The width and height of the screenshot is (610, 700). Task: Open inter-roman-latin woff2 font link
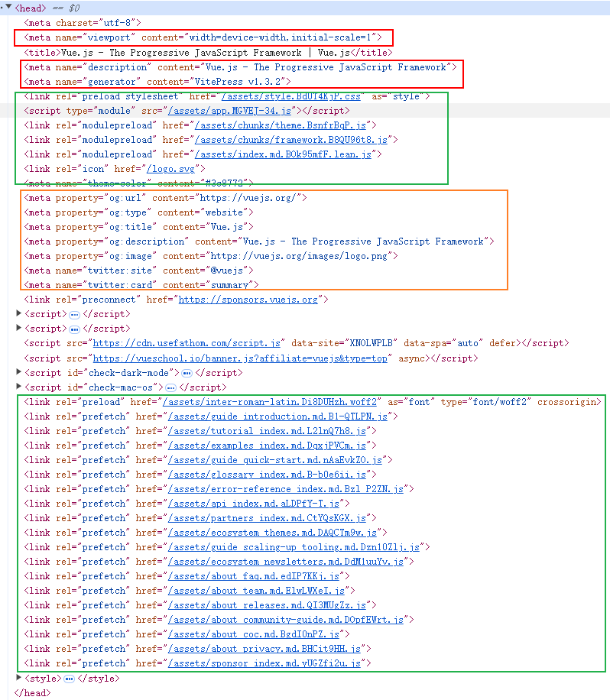[x=270, y=402]
